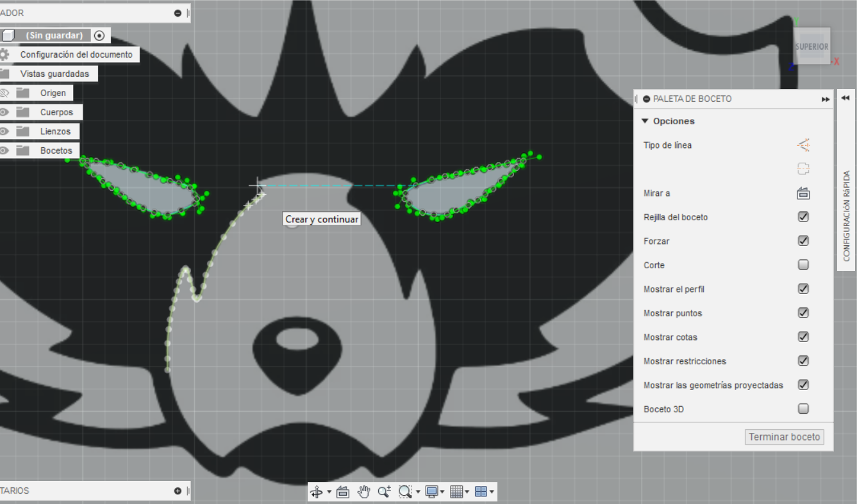Hide the Bocetos folder via eye icon
Image resolution: width=857 pixels, height=504 pixels.
pyautogui.click(x=4, y=150)
